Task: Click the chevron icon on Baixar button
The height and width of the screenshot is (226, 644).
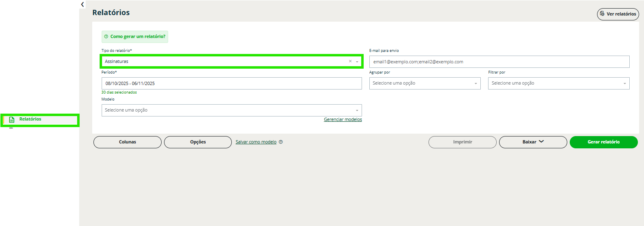Action: pos(542,142)
